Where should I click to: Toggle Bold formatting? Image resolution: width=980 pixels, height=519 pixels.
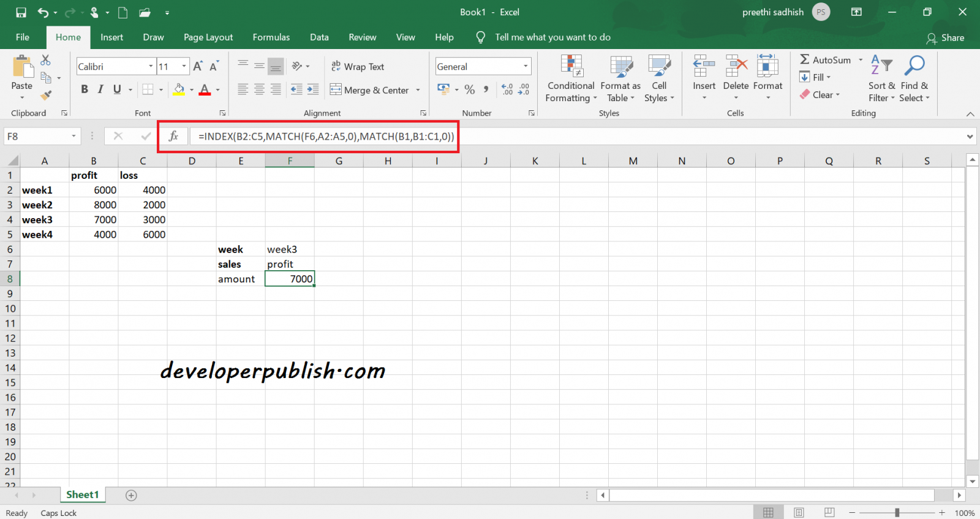[85, 89]
